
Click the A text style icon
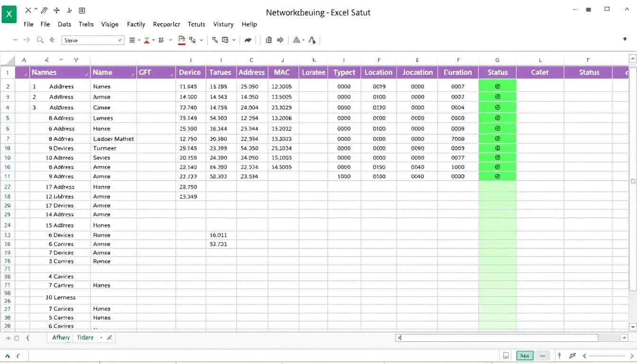tap(312, 40)
